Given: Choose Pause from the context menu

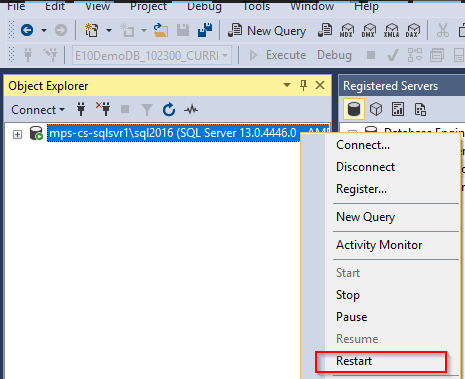Looking at the screenshot, I should tap(351, 317).
